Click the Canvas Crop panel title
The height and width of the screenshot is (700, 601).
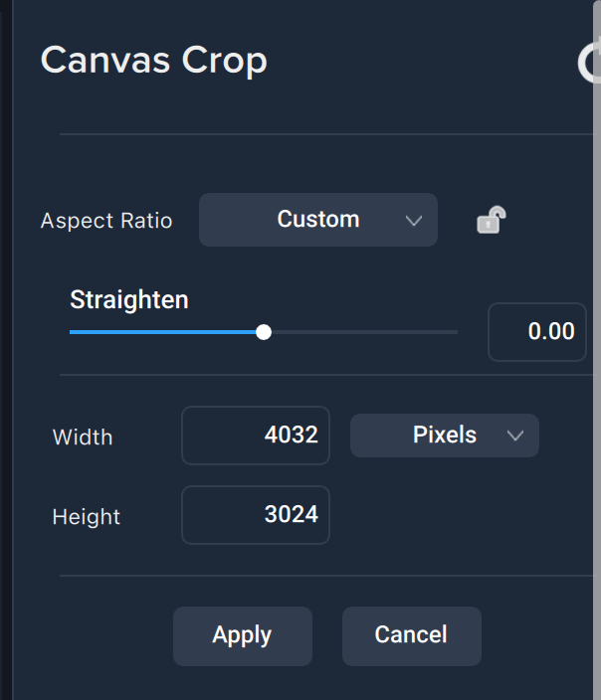click(x=153, y=61)
